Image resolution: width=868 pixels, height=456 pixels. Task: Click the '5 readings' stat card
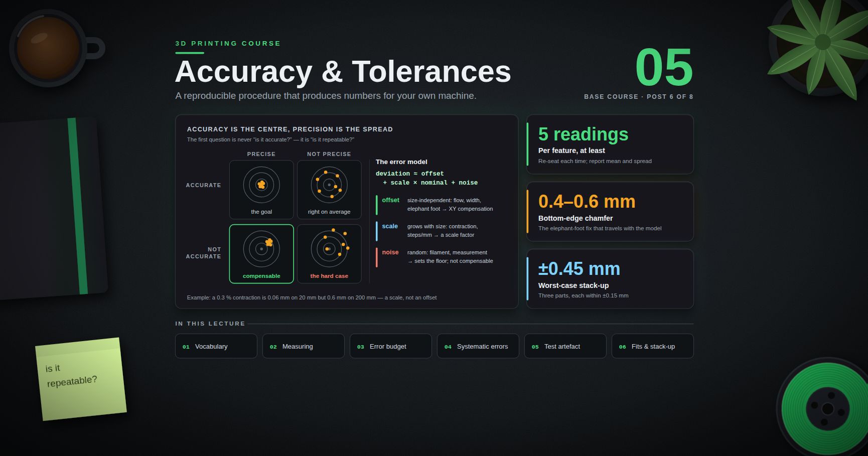coord(610,144)
